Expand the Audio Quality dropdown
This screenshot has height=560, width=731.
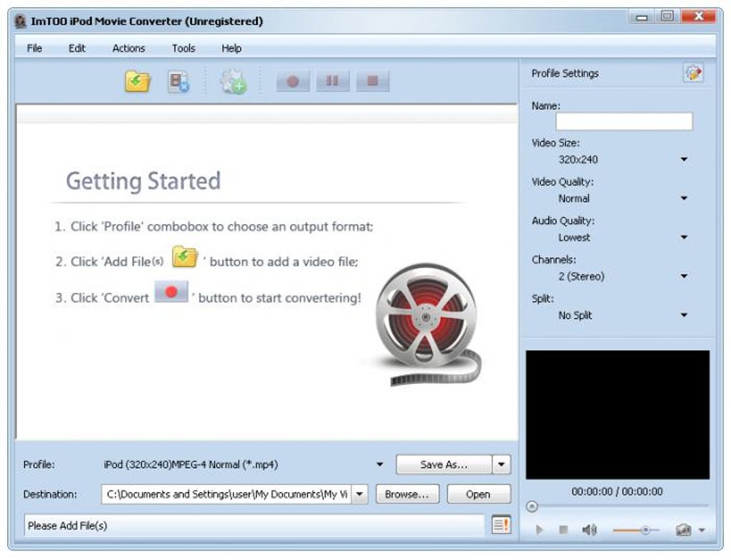coord(684,237)
